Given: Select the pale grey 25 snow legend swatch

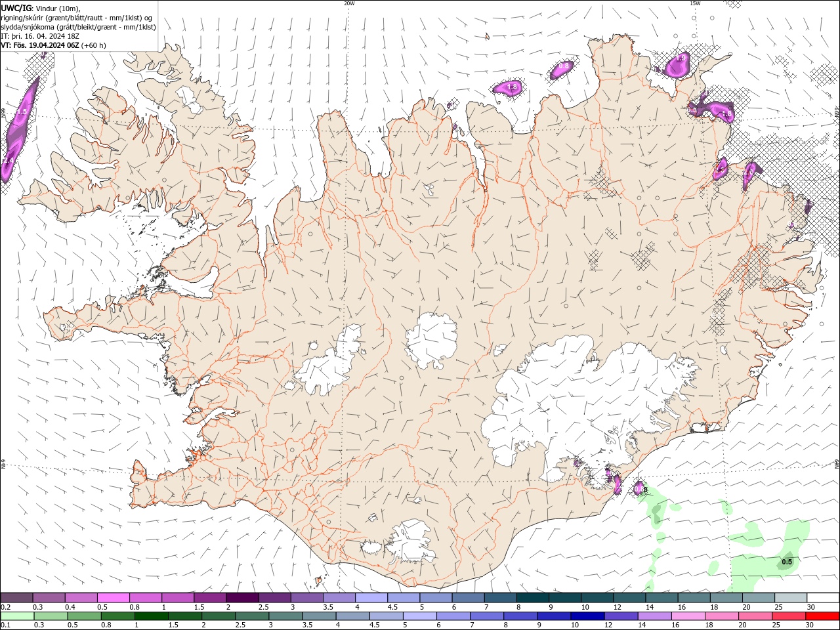Looking at the screenshot, I should coord(791,598).
